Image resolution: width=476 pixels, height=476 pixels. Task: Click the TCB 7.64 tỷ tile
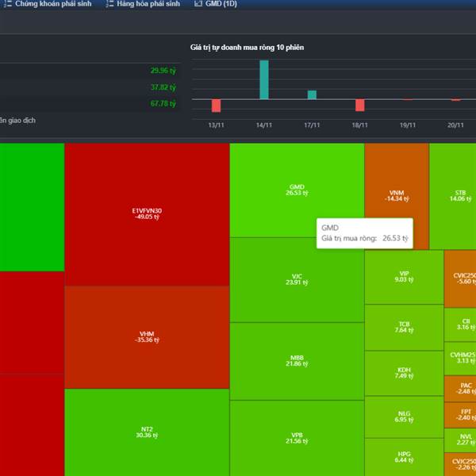(x=404, y=327)
